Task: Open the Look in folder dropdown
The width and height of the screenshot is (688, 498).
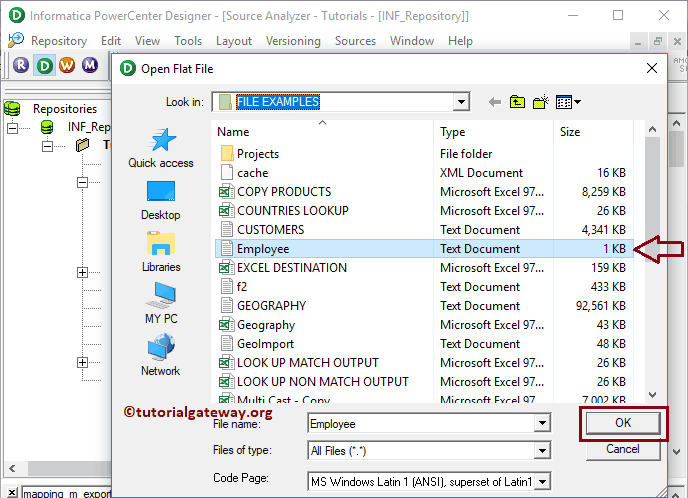Action: (461, 102)
